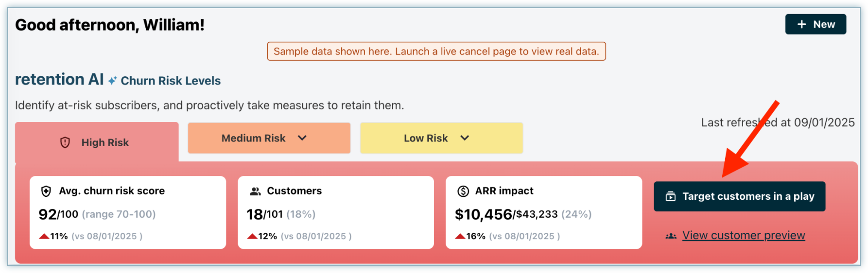Select the Avg. churn risk score card
This screenshot has height=273, width=868.
coord(128,213)
